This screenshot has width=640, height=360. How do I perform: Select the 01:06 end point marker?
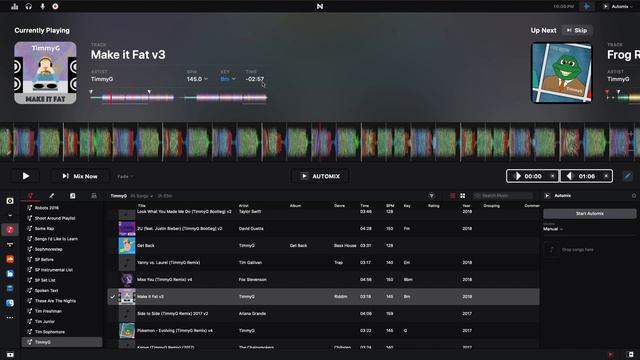[x=582, y=176]
